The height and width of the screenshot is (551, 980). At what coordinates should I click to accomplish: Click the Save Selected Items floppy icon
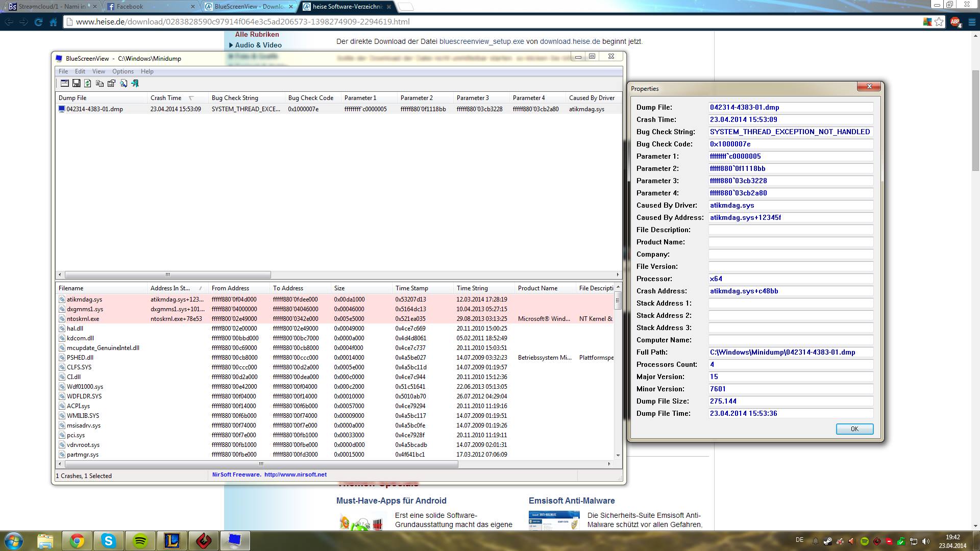[x=77, y=83]
